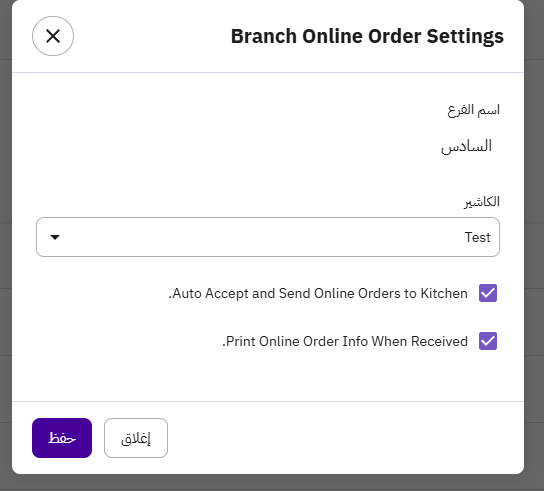The image size is (544, 491).
Task: Click the word Received in the second option
Action: 439,341
